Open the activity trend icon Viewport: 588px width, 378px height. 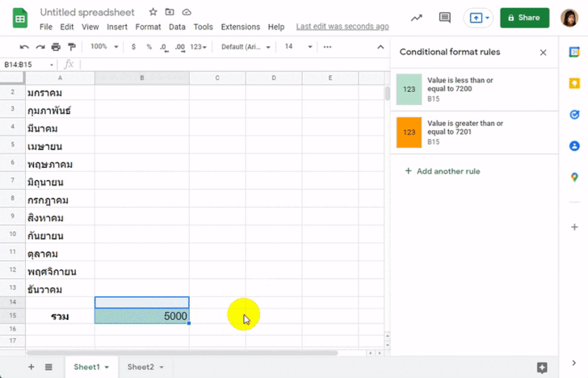(416, 18)
